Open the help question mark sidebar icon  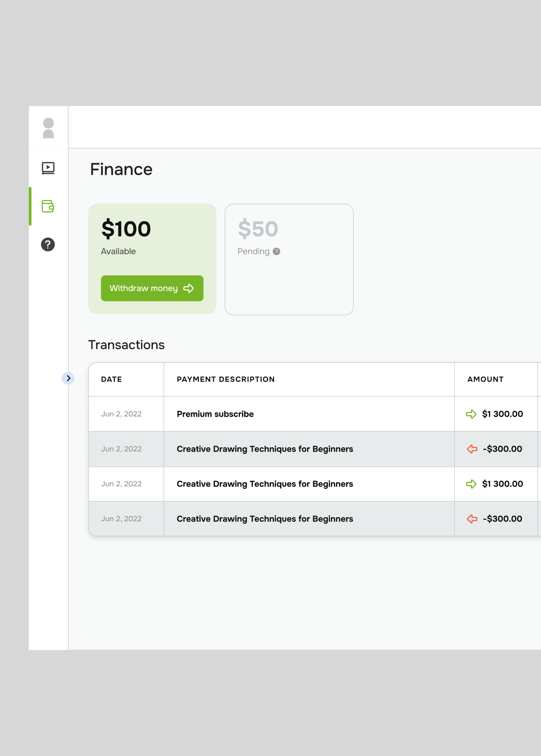(48, 245)
